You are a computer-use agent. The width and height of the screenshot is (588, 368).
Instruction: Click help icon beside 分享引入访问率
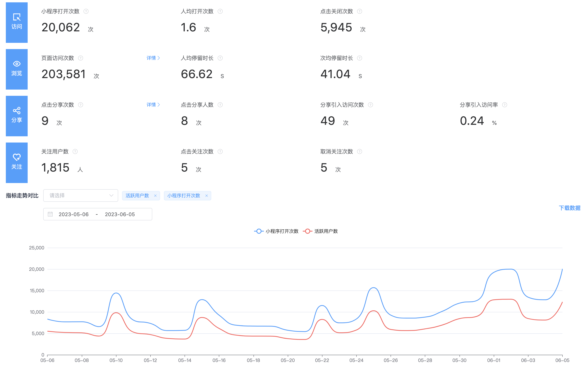coord(504,105)
